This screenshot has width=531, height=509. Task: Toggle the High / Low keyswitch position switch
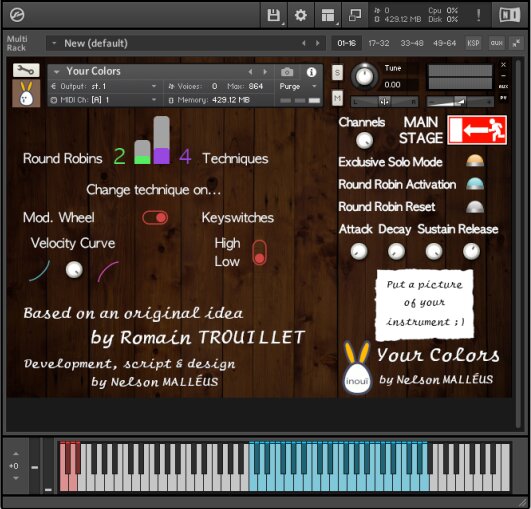pos(259,253)
